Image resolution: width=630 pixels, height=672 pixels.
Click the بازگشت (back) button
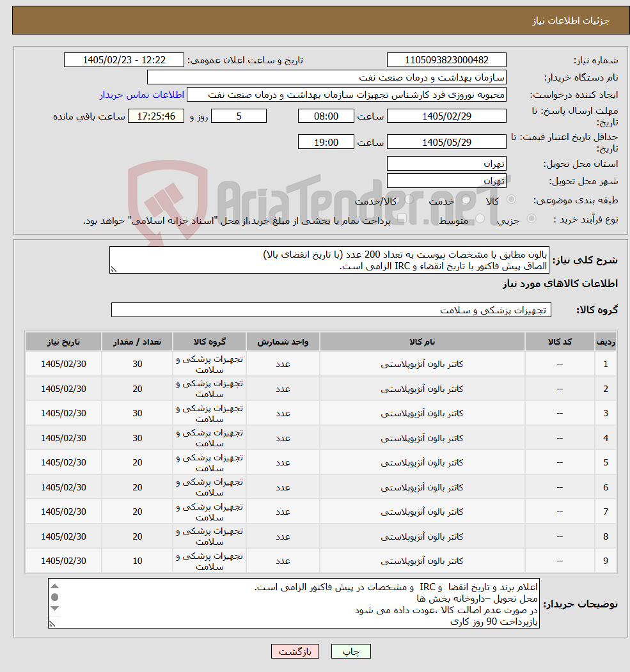coord(295,652)
